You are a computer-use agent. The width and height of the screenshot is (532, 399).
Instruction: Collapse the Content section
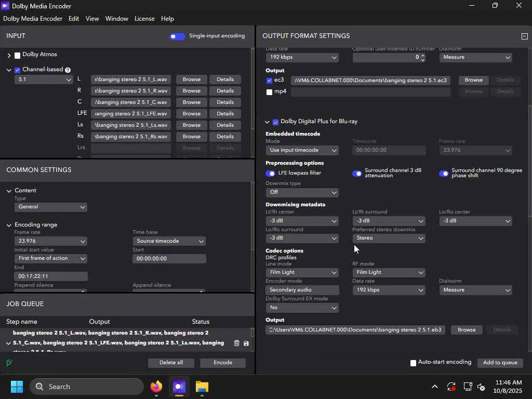[9, 191]
